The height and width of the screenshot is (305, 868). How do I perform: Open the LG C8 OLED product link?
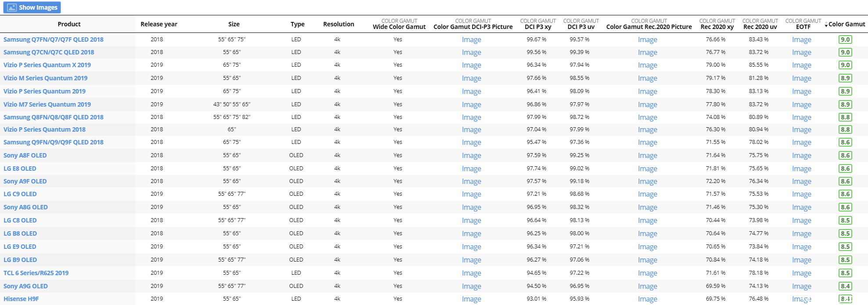point(20,220)
